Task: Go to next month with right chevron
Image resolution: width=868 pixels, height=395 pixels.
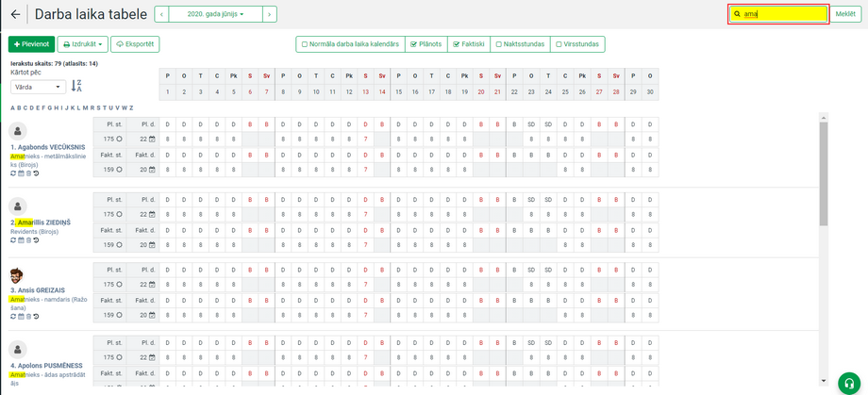Action: (x=270, y=14)
